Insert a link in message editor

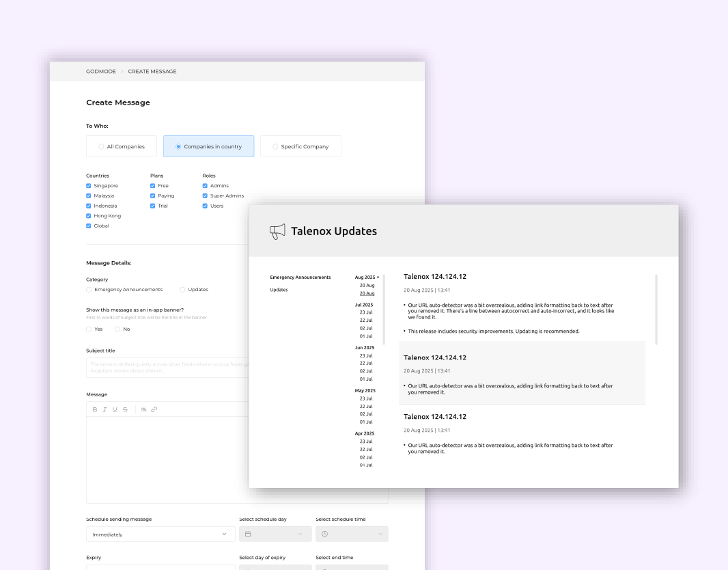(154, 410)
